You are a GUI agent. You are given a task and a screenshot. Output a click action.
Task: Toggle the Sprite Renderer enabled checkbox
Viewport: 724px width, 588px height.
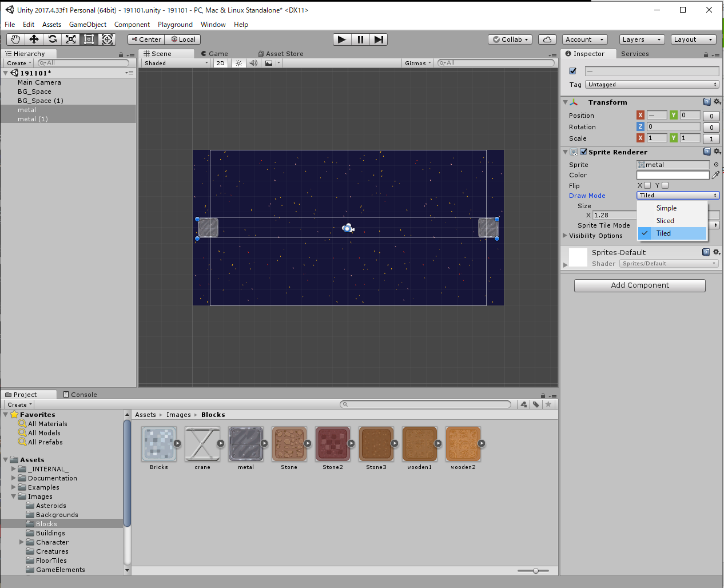tap(583, 152)
